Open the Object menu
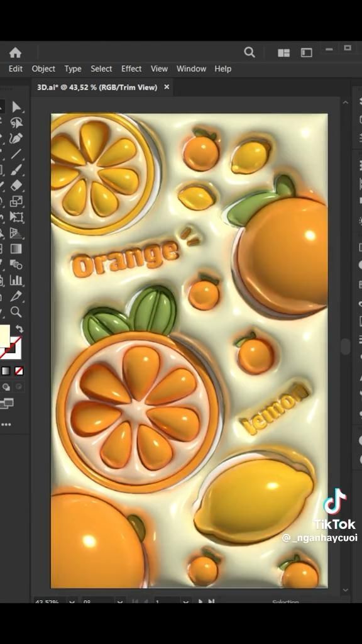 pyautogui.click(x=43, y=69)
